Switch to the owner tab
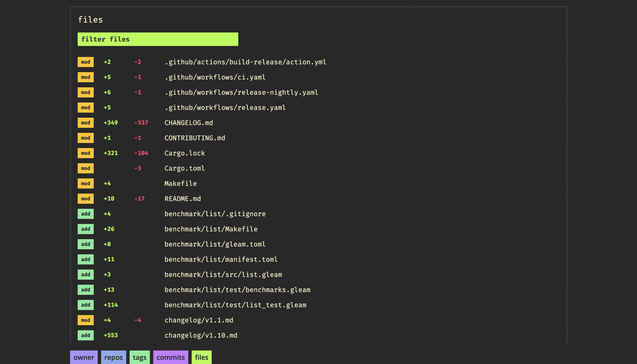Image resolution: width=637 pixels, height=364 pixels. click(x=84, y=357)
